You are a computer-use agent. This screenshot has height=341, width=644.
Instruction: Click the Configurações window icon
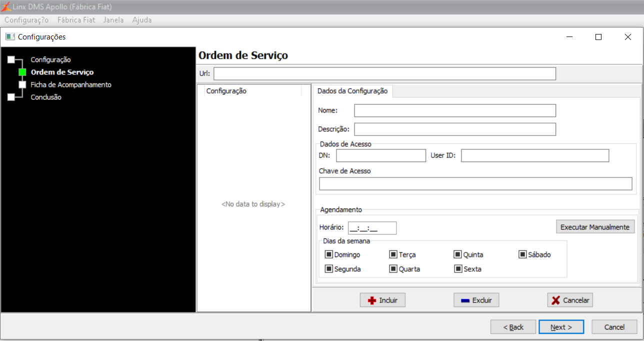tap(10, 37)
